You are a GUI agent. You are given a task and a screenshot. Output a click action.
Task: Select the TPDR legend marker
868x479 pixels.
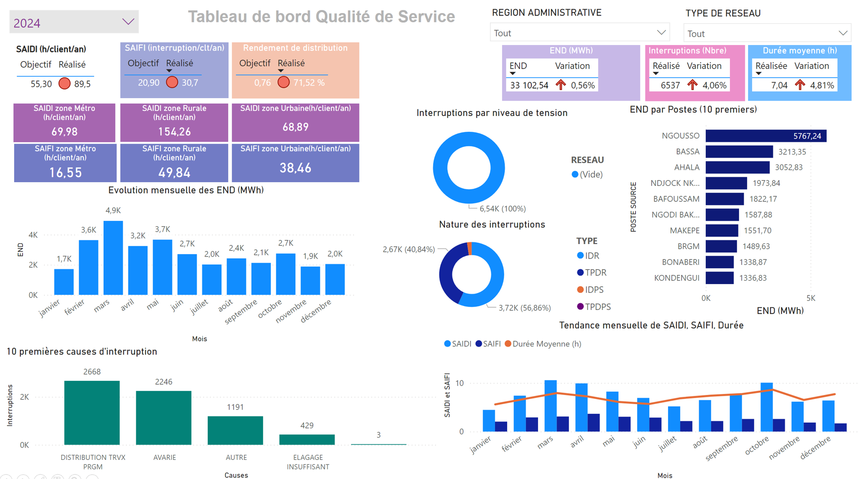tap(580, 273)
